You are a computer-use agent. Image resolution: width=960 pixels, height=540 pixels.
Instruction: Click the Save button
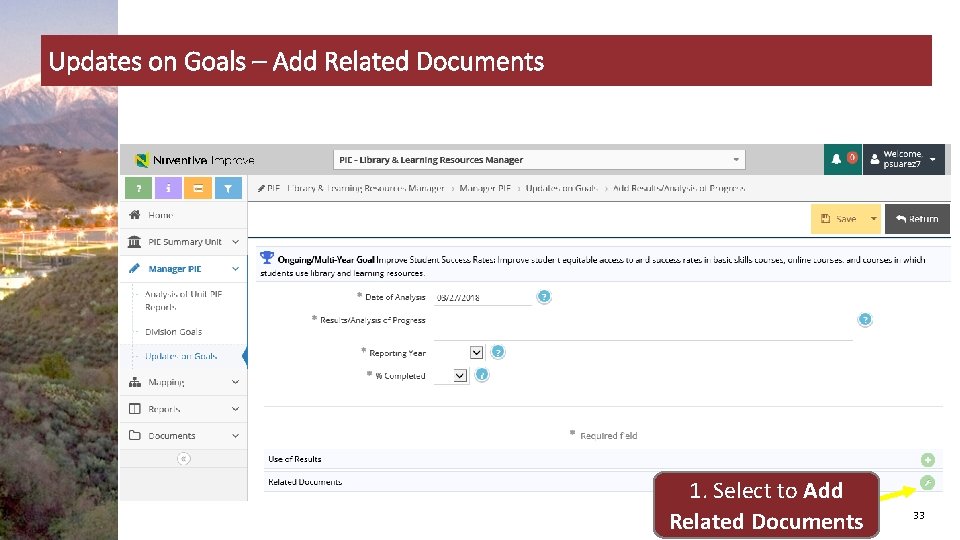point(839,219)
